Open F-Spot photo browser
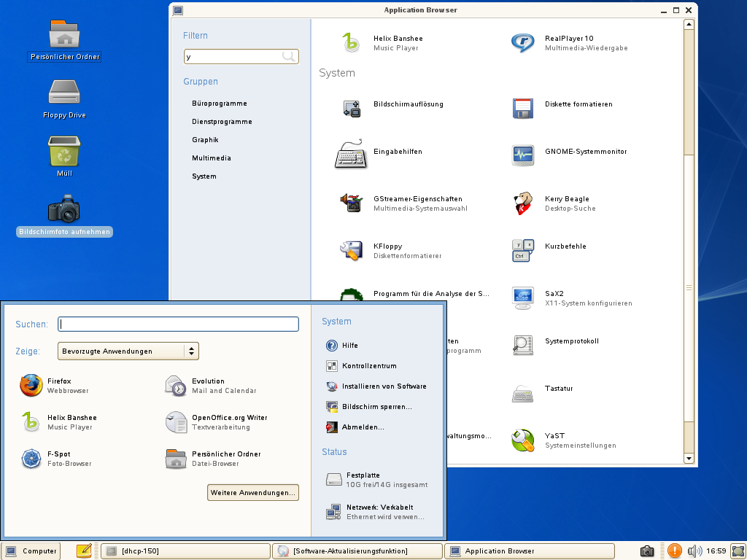Screen dimensions: 747x560 (x=31, y=458)
